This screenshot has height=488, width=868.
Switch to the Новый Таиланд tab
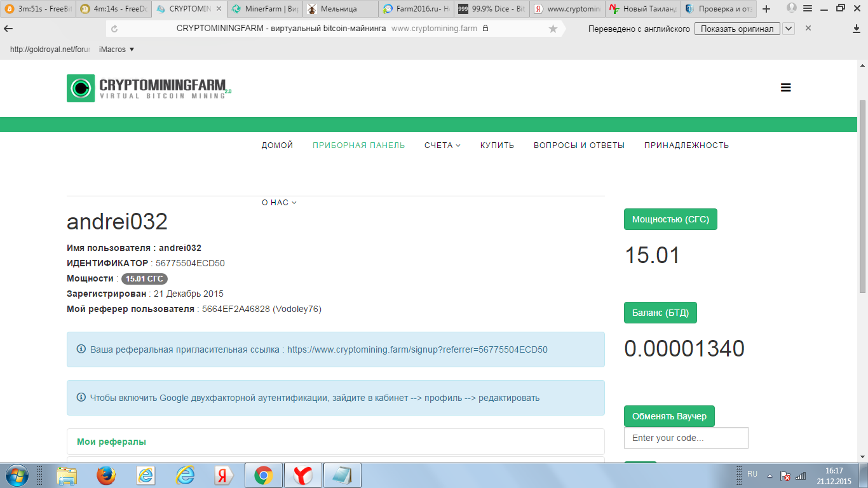(x=643, y=9)
